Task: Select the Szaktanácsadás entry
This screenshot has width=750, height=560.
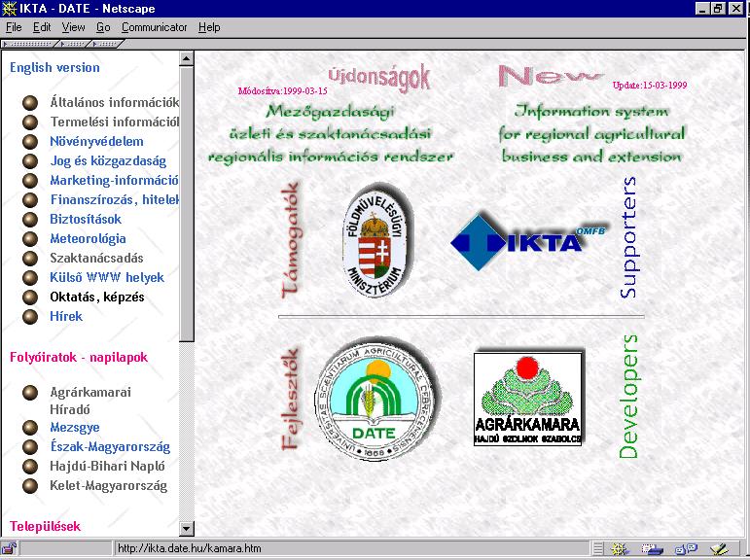Action: 96,259
